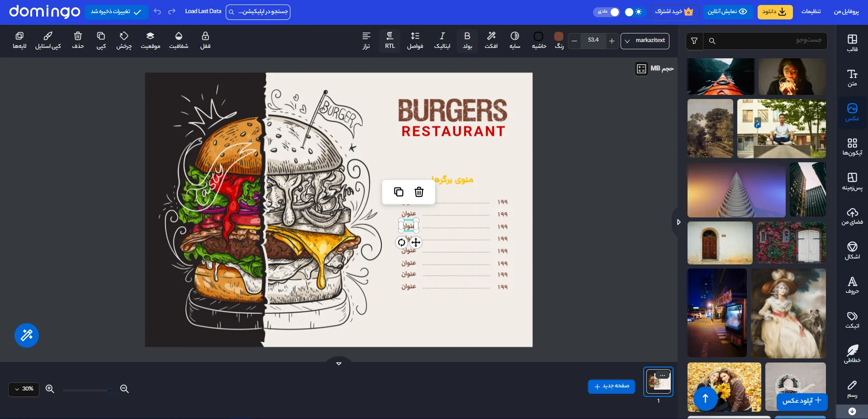This screenshot has height=419, width=868.
Task: Click upload photo (آپلود عکس) button
Action: point(802,401)
